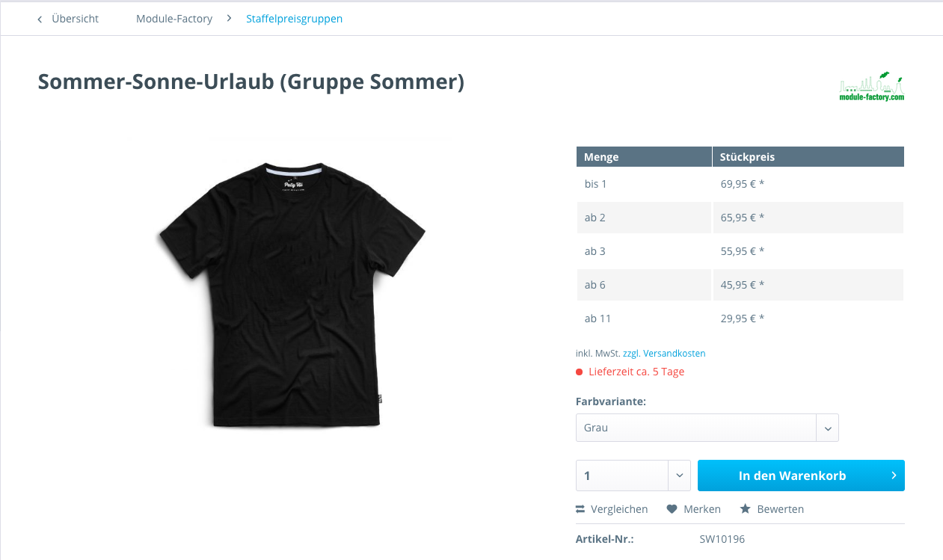Click the heart icon for Merken
943x560 pixels.
(x=672, y=509)
